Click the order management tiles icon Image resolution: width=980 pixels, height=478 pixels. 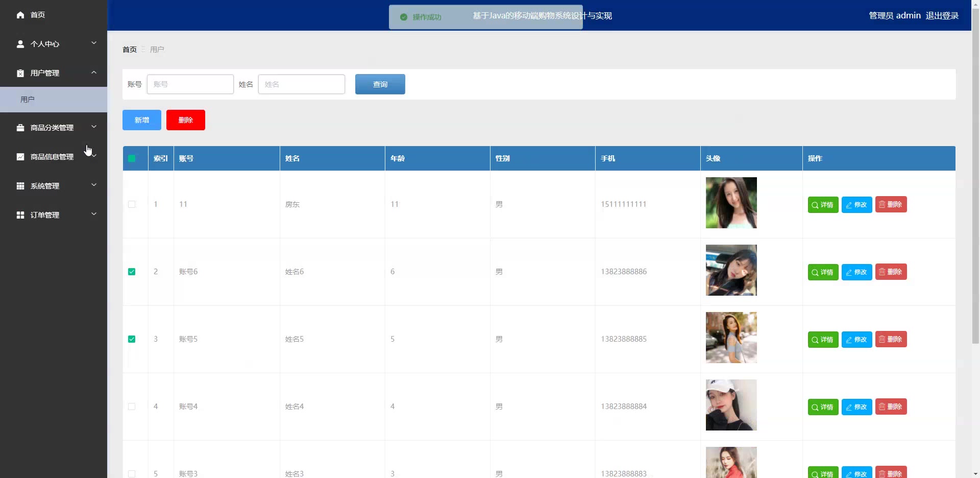(x=20, y=215)
